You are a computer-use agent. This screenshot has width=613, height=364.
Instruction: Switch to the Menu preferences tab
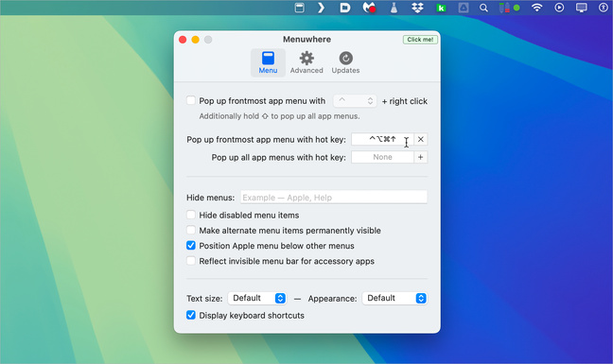click(268, 62)
